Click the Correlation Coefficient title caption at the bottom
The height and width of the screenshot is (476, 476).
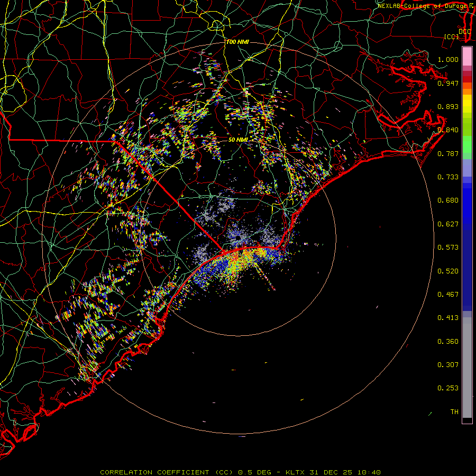(x=240, y=472)
